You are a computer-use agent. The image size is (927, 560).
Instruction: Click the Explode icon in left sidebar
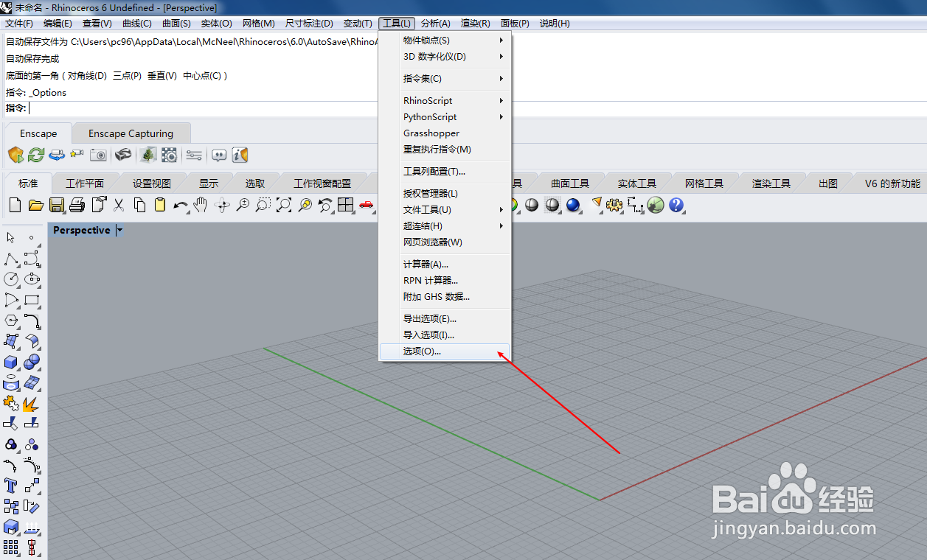click(x=32, y=403)
